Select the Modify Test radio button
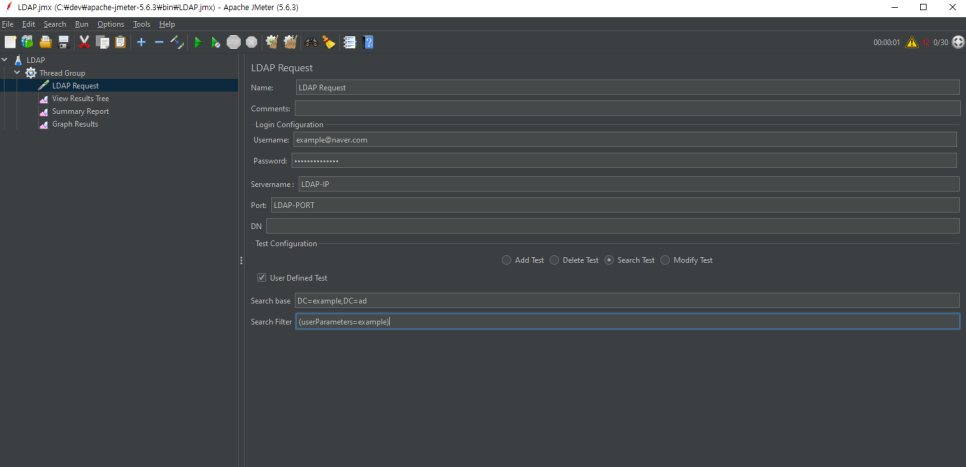Image resolution: width=966 pixels, height=467 pixels. pos(665,260)
